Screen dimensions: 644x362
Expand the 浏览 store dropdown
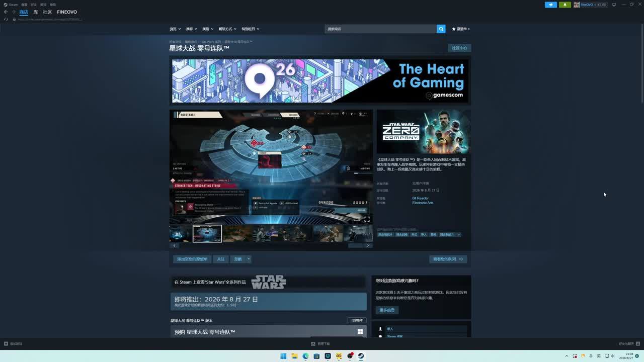pos(175,29)
